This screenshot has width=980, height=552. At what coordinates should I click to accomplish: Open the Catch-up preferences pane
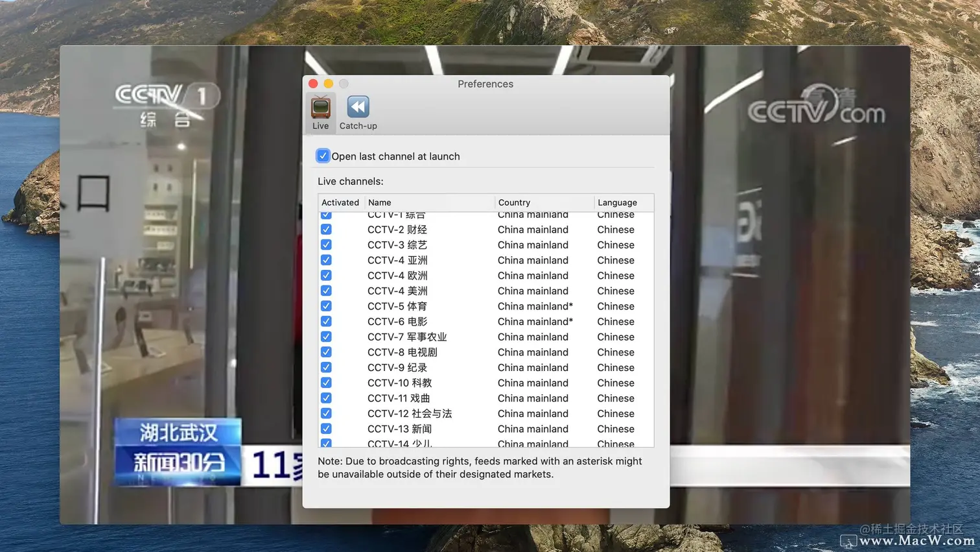coord(358,114)
